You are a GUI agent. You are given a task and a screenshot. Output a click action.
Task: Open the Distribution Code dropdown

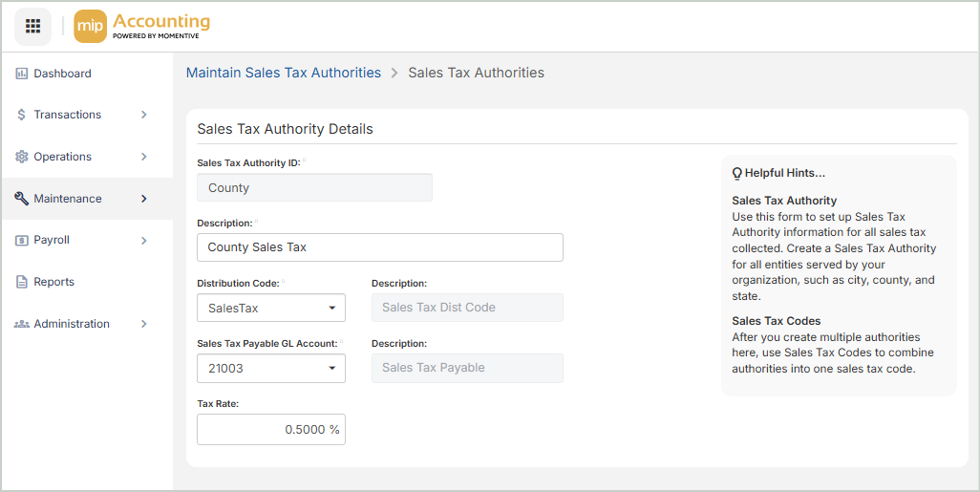270,309
